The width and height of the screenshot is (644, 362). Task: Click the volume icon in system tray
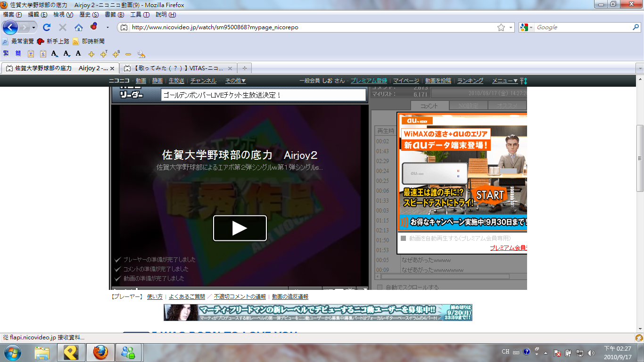pos(591,353)
